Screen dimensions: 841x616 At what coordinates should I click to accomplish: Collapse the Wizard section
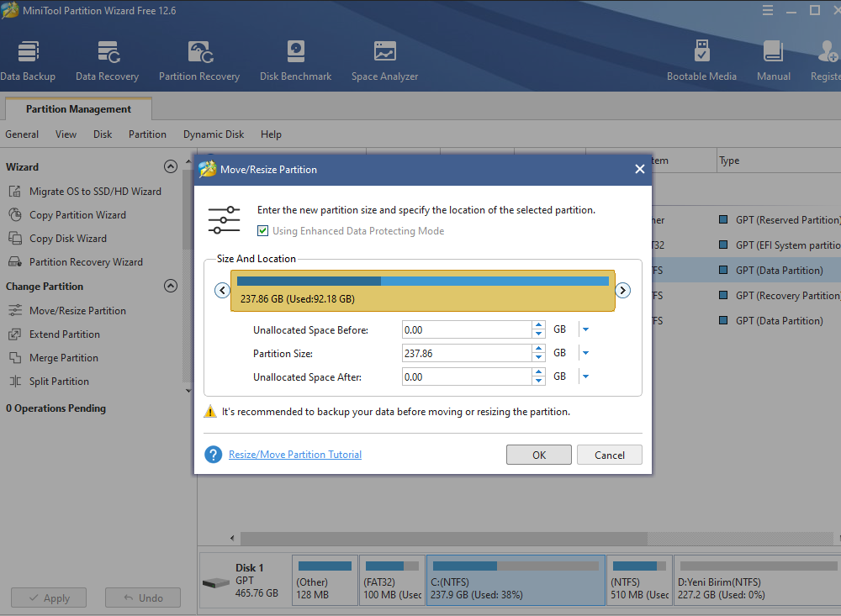point(171,166)
